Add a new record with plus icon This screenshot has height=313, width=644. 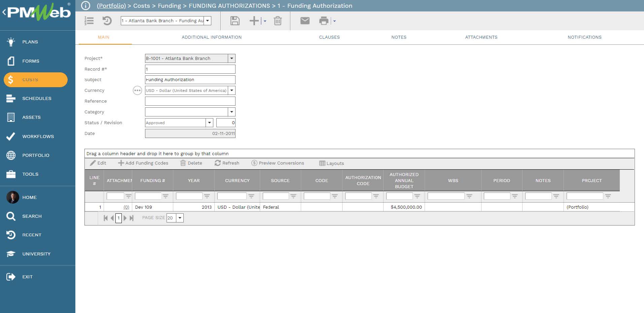(x=254, y=21)
